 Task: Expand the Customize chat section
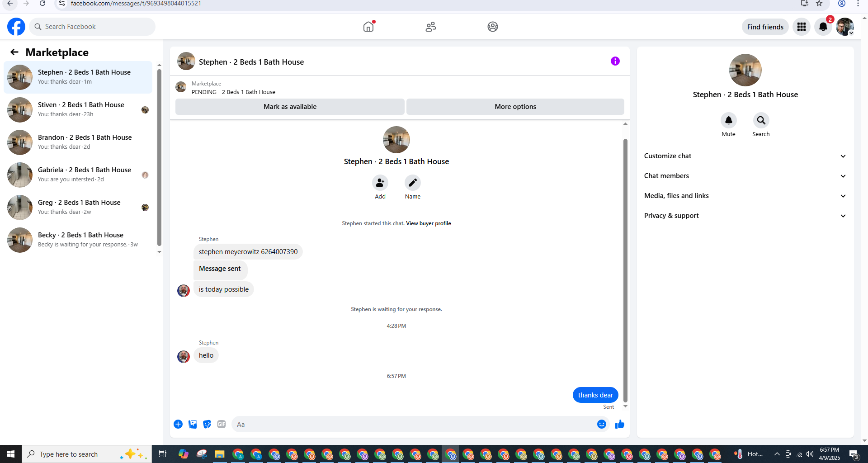click(x=745, y=156)
